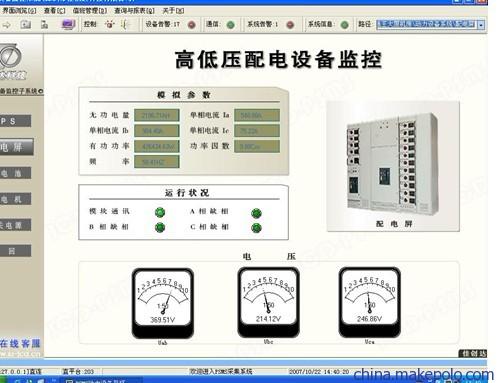Viewport: 499px width, 383px height.
Task: Click the 模块通讯 green status lamp
Action: coord(160,212)
